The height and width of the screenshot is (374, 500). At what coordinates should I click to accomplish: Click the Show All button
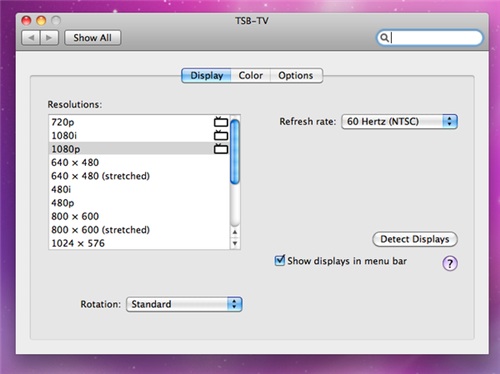[92, 38]
